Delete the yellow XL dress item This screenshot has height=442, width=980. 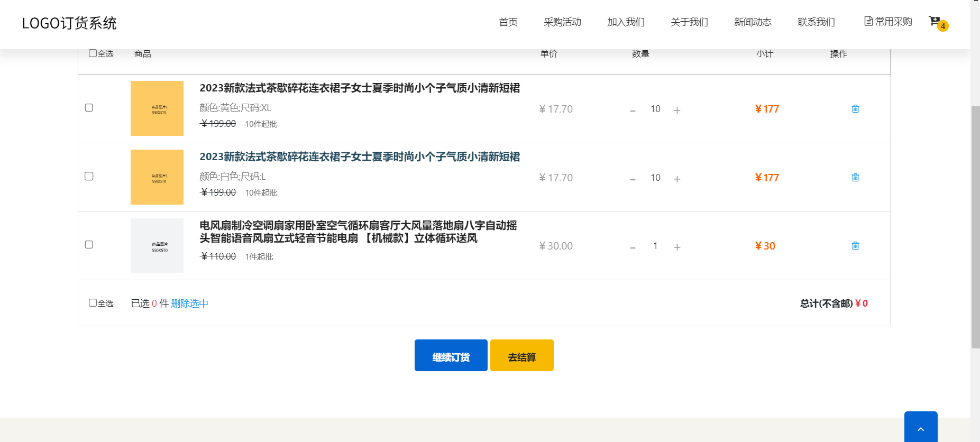tap(855, 109)
